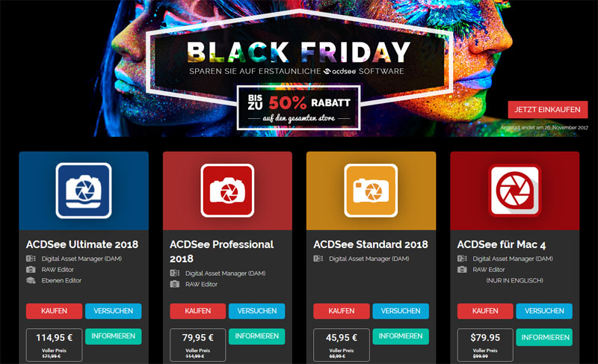This screenshot has height=364, width=598.
Task: Click Informieren for ACDSee Standard 2018
Action: [x=401, y=336]
